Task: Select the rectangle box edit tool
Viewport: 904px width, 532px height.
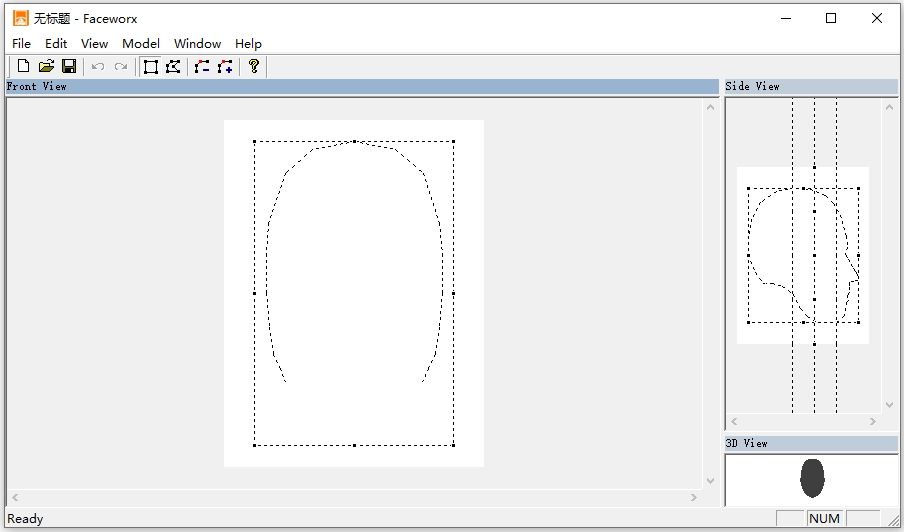Action: click(x=151, y=67)
